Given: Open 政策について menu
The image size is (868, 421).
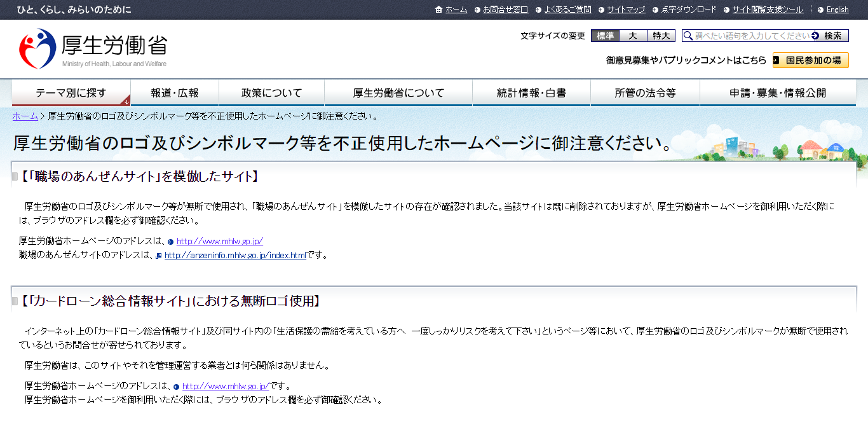Looking at the screenshot, I should point(272,93).
